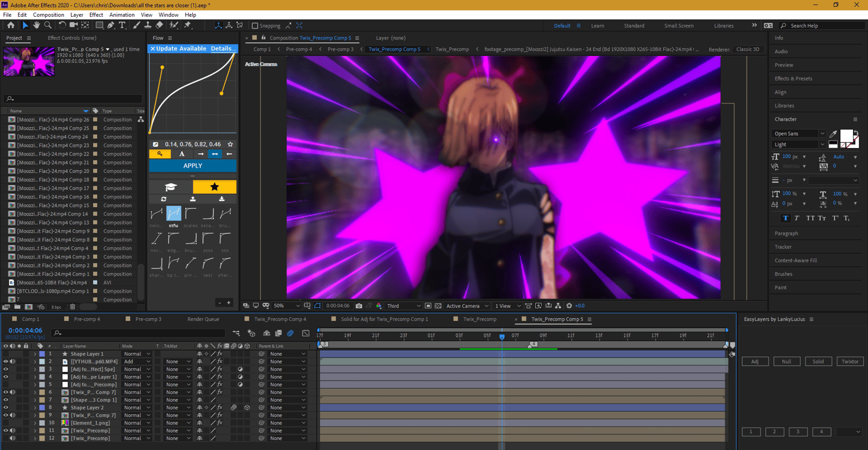Open the Active Camera view dropdown
868x450 pixels.
pyautogui.click(x=467, y=306)
